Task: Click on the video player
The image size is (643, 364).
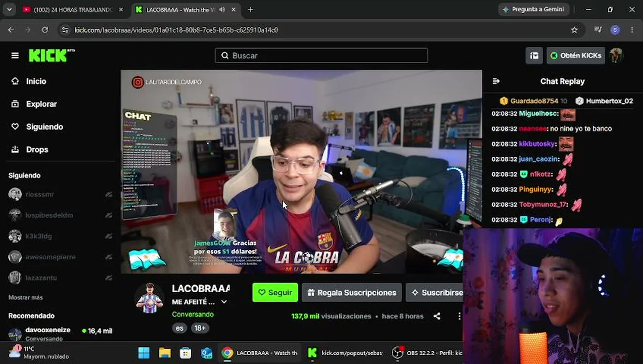Action: 301,171
